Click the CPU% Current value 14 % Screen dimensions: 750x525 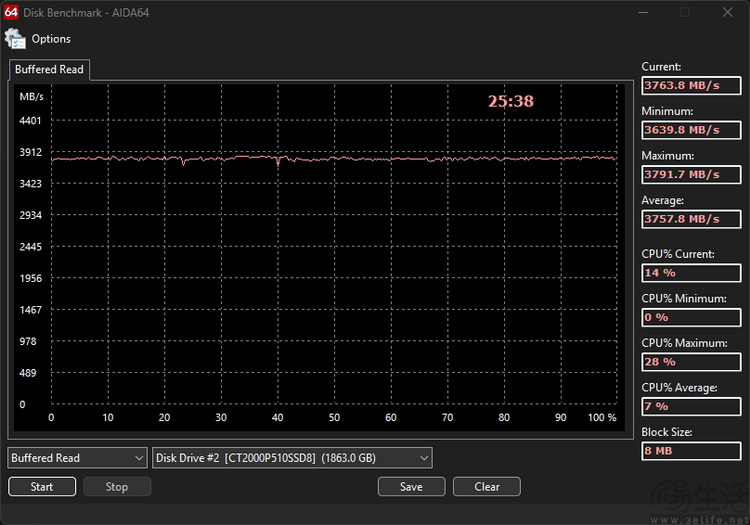pos(691,273)
